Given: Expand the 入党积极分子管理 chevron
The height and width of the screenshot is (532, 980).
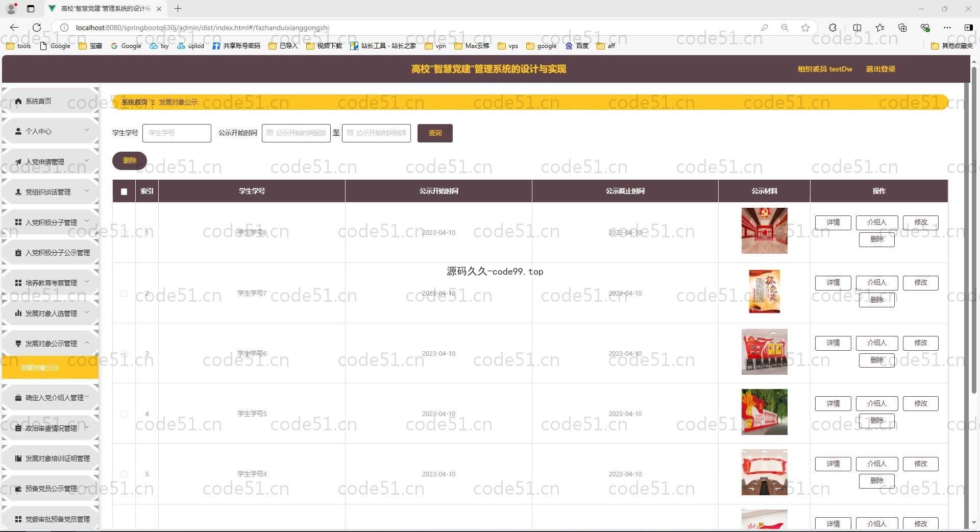Looking at the screenshot, I should click(87, 221).
